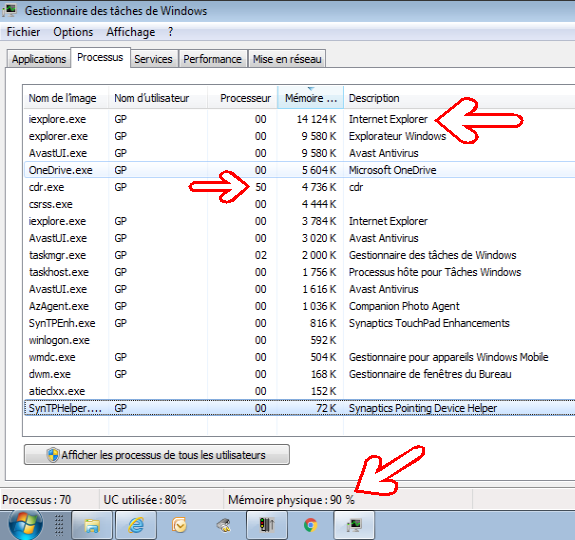The image size is (575, 540).
Task: Click the Synaptics TouchPad Enhancements description
Action: [x=429, y=323]
